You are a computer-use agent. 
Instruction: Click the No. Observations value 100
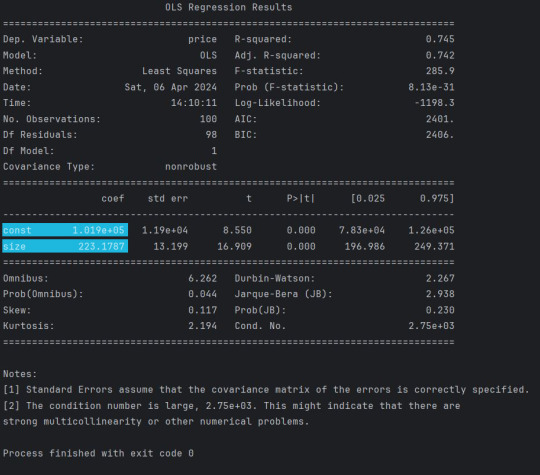click(x=208, y=119)
